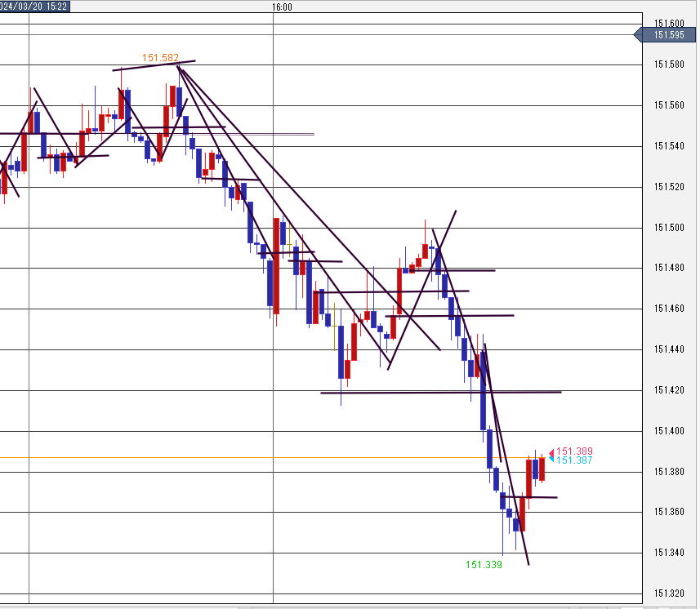
Task: Click the 151.480 price axis label
Action: (669, 268)
